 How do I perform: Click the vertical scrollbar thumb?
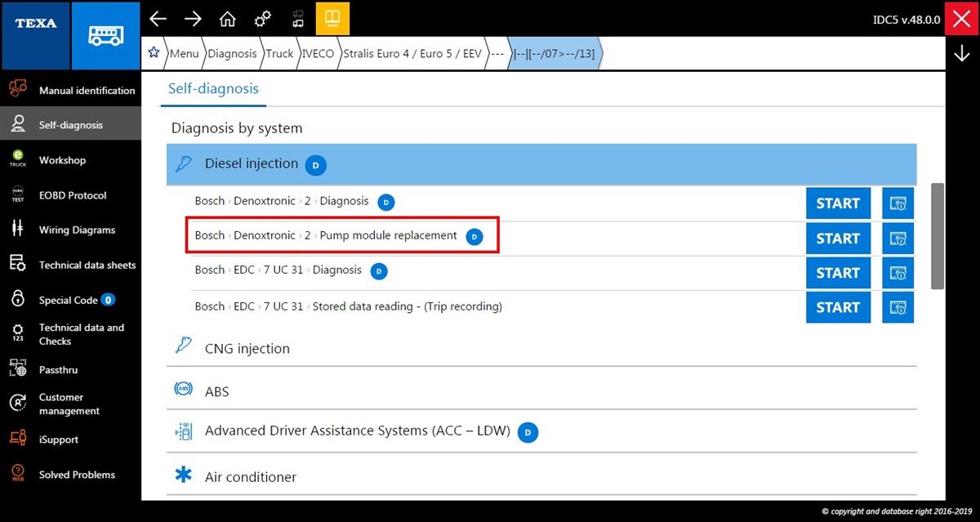coord(938,236)
